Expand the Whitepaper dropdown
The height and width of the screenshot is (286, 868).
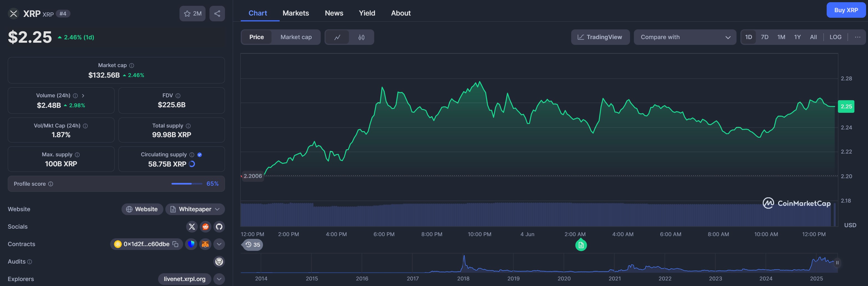click(217, 209)
